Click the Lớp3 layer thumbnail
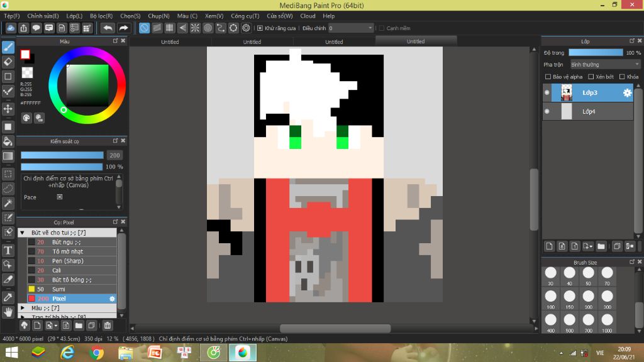644x362 pixels. [x=567, y=93]
